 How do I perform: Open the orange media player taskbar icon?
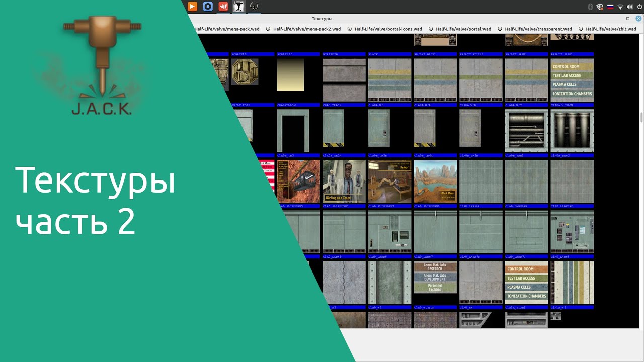click(192, 7)
